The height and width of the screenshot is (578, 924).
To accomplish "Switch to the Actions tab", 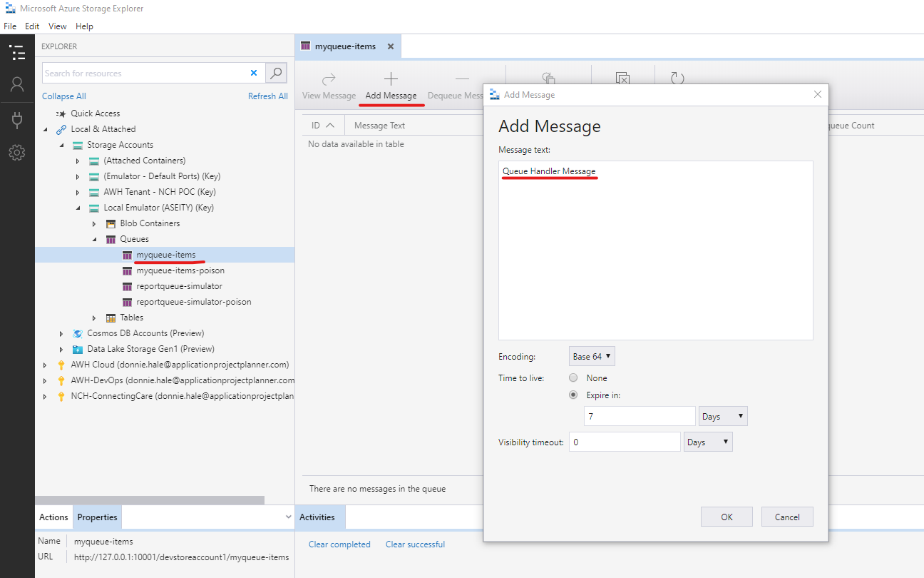I will click(x=53, y=517).
